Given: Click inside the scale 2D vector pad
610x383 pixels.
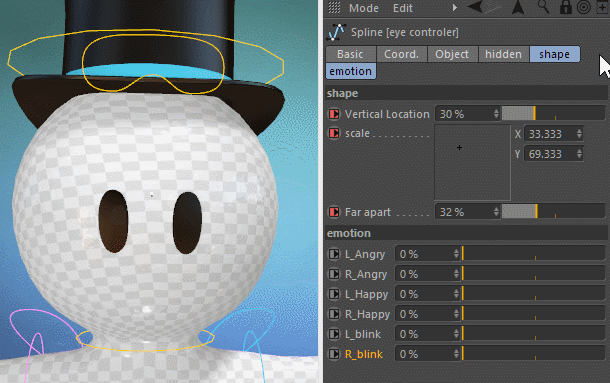Looking at the screenshot, I should [x=472, y=163].
